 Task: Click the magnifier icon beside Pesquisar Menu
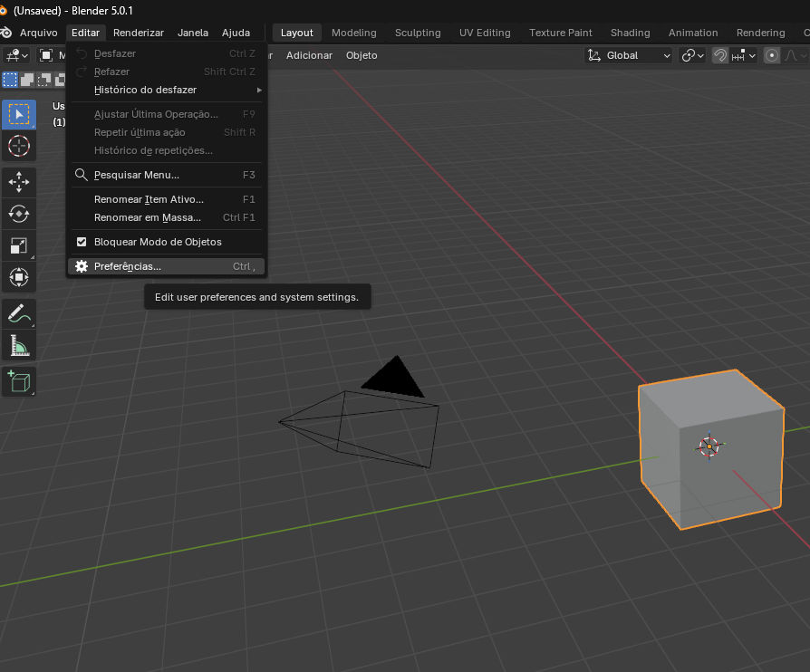point(82,175)
